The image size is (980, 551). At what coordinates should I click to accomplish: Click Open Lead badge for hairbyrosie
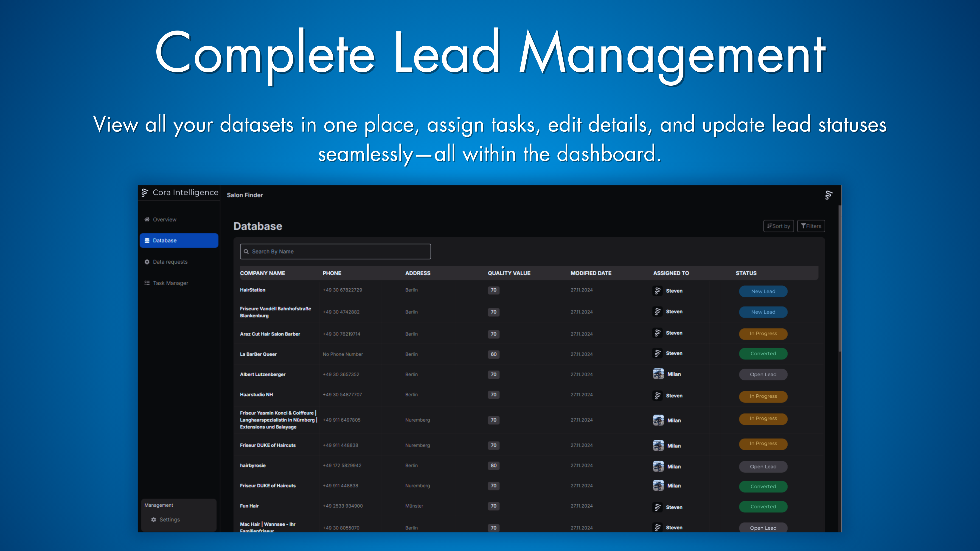(763, 467)
